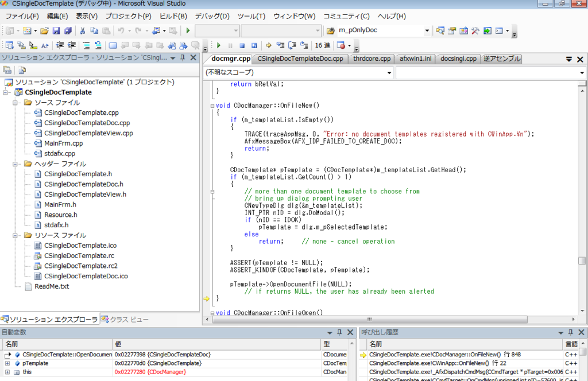Toggle auto-hide pin of Solution Explorer panel
This screenshot has width=588, height=381.
(x=183, y=58)
